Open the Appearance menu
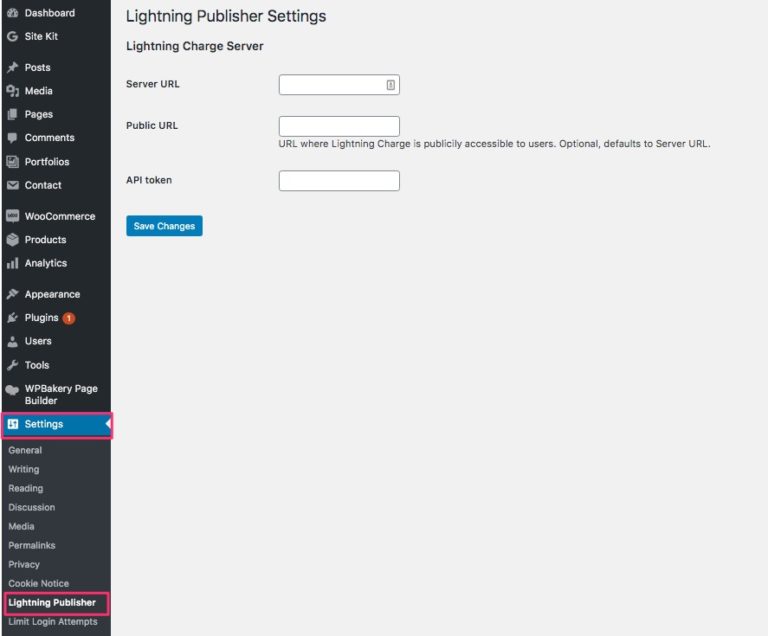768x636 pixels. click(x=52, y=294)
